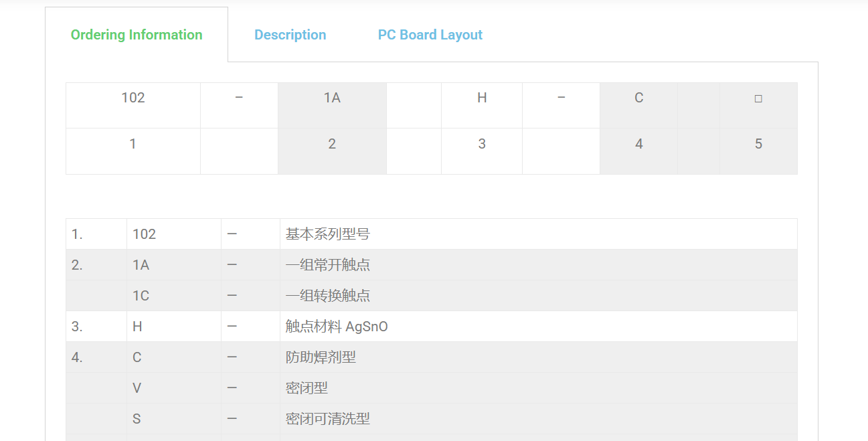Image resolution: width=868 pixels, height=441 pixels.
Task: Click the C cell in code table
Action: coord(638,98)
